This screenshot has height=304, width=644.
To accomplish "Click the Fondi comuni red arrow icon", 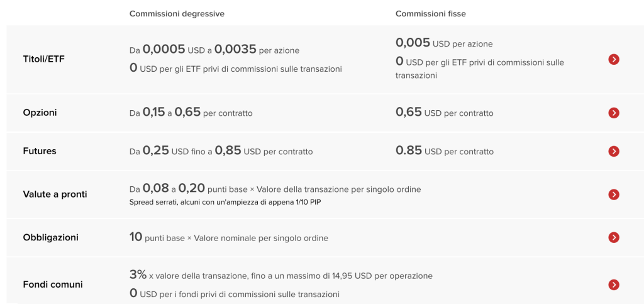I will pyautogui.click(x=614, y=284).
